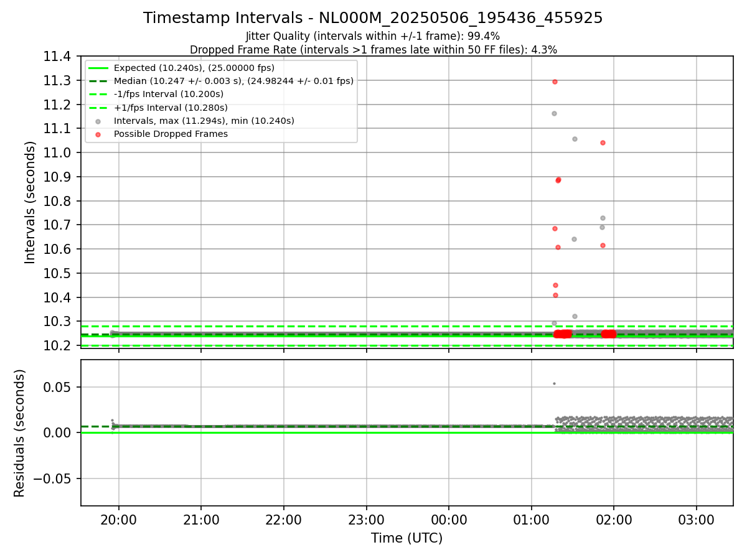The image size is (747, 560).
Task: Click the "02:00" time tick label
Action: click(614, 520)
